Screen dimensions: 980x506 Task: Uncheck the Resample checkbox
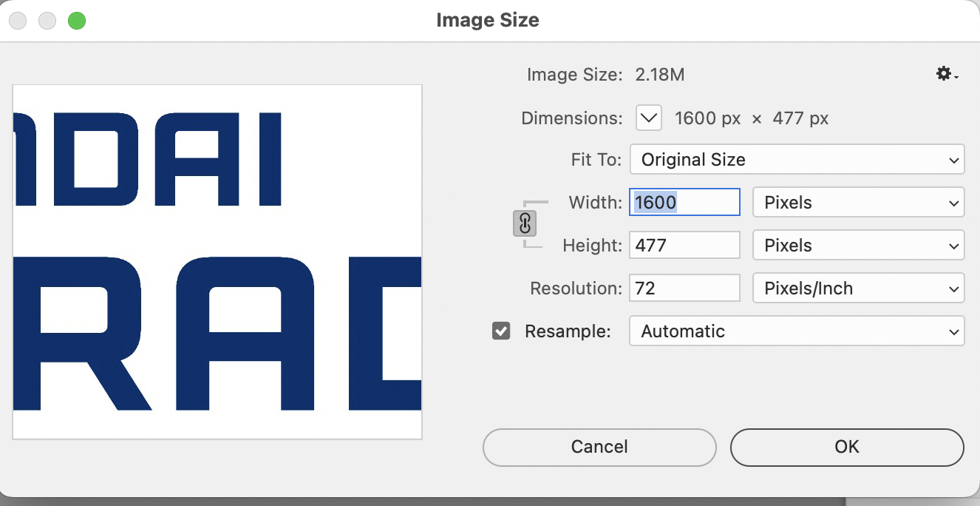coord(501,331)
